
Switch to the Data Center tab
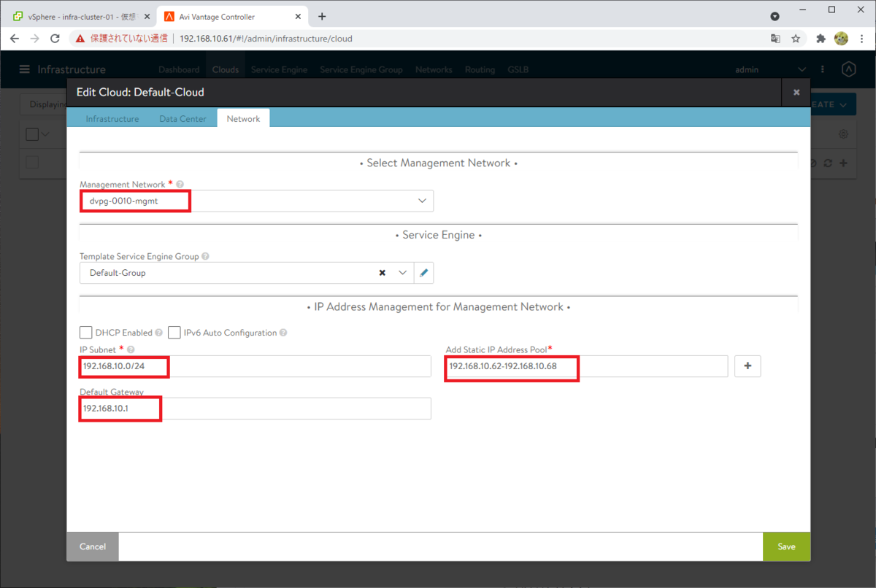tap(182, 118)
